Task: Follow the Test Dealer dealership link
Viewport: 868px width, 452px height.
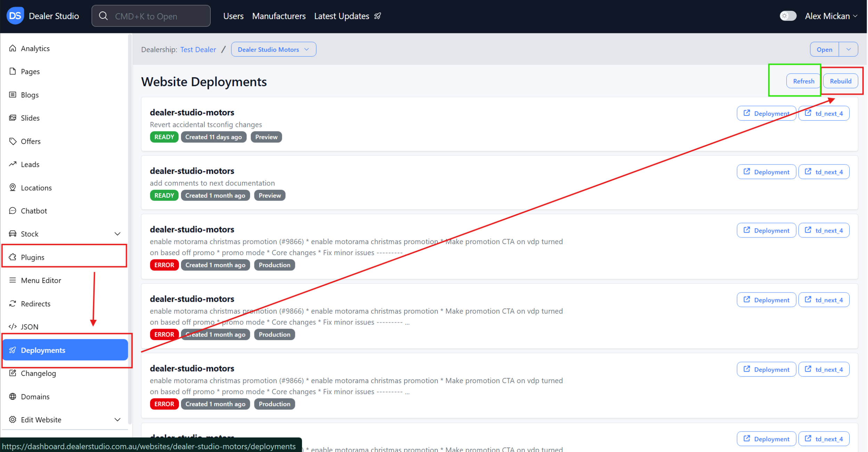Action: pos(198,49)
